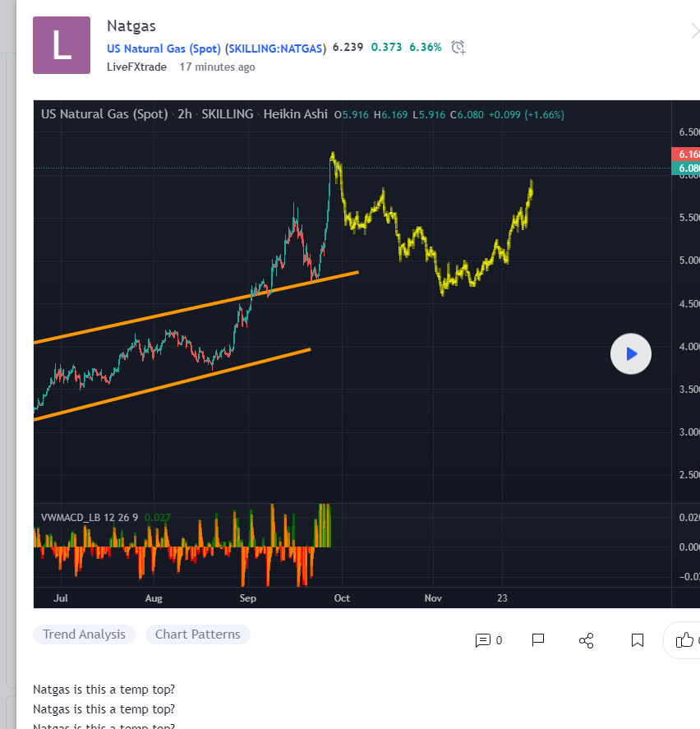
Task: Click the chart's 2h interval label
Action: coord(185,114)
